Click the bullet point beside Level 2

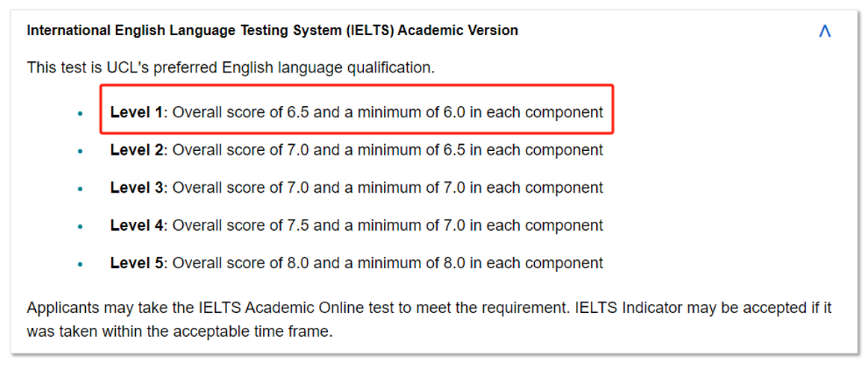click(x=80, y=151)
